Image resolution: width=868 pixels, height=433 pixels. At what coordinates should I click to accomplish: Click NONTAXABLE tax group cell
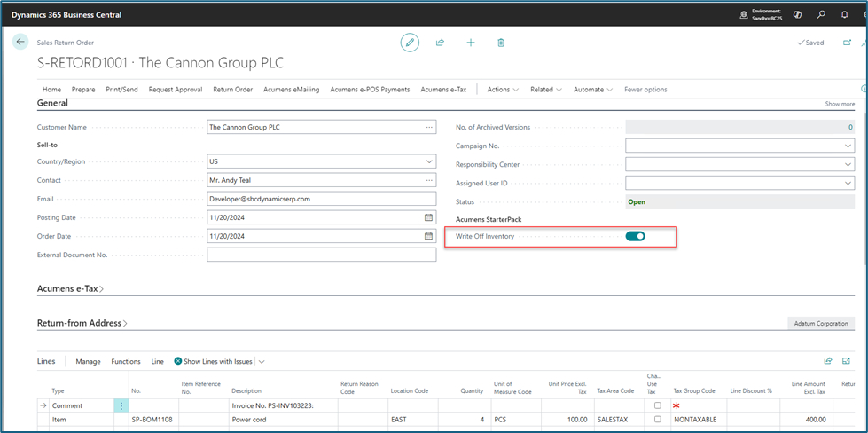(x=699, y=420)
